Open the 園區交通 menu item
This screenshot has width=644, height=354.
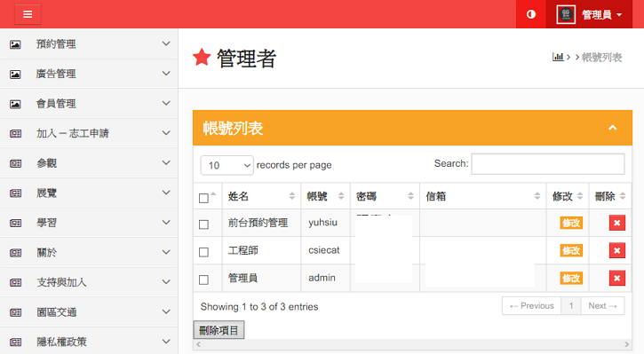[89, 312]
